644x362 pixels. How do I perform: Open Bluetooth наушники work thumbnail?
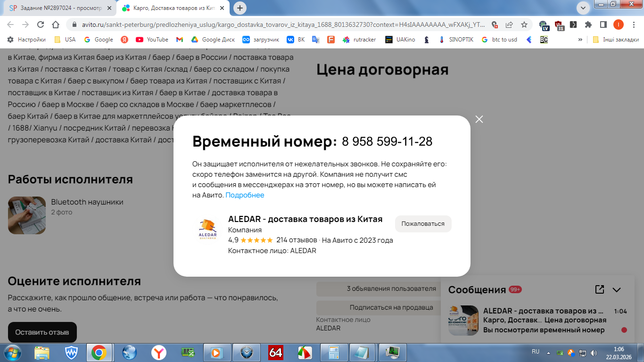pyautogui.click(x=27, y=215)
